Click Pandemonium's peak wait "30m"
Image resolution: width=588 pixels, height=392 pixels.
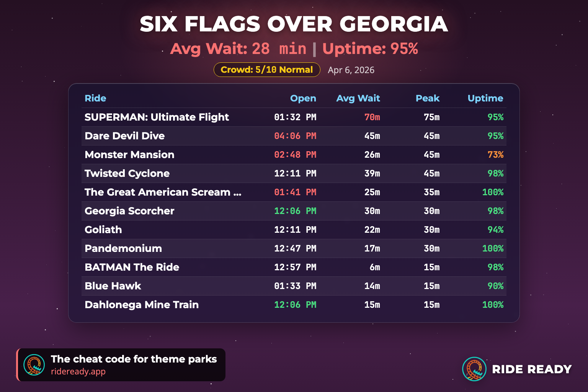(431, 248)
